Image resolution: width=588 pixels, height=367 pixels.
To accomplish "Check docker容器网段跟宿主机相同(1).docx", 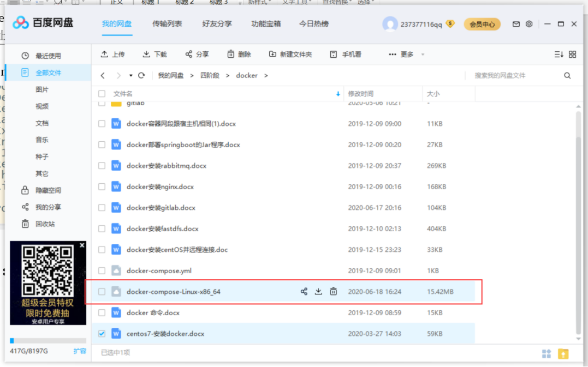I will tap(102, 124).
